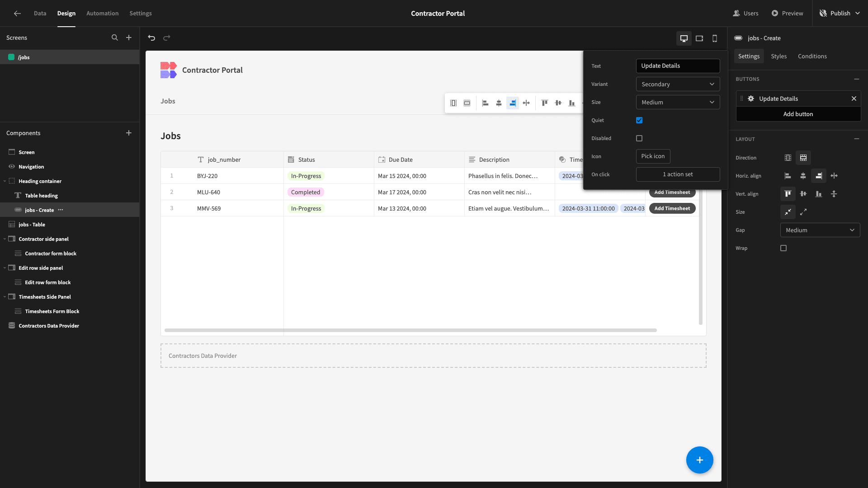Open the Gap dropdown showing Medium
Image resolution: width=868 pixels, height=488 pixels.
(x=820, y=230)
